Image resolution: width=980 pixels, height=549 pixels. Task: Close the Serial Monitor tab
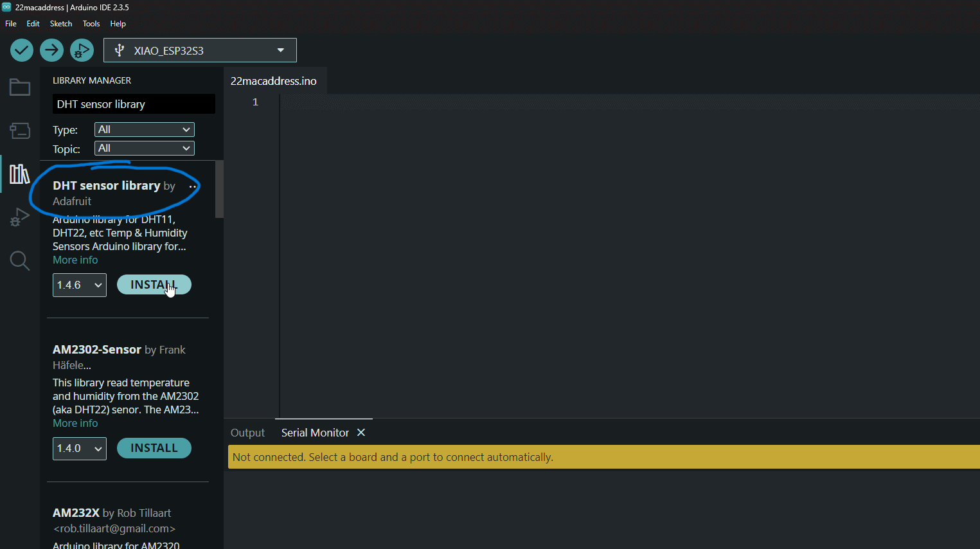click(x=361, y=433)
